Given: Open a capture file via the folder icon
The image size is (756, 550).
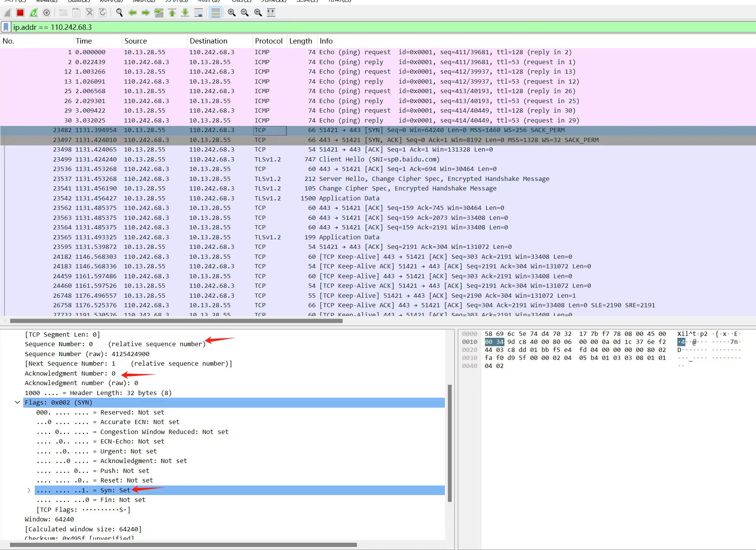Looking at the screenshot, I should (63, 13).
